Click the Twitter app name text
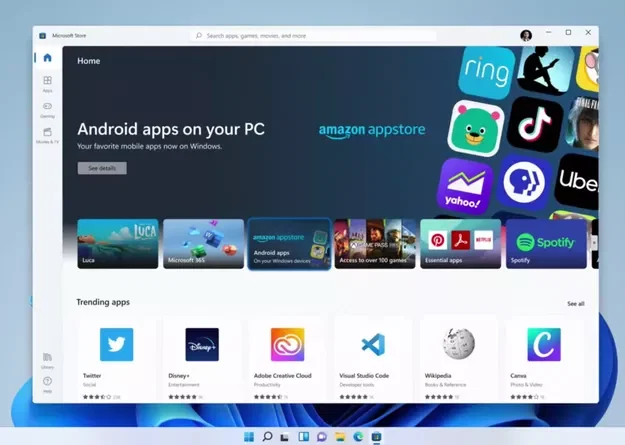The height and width of the screenshot is (445, 625). tap(92, 376)
